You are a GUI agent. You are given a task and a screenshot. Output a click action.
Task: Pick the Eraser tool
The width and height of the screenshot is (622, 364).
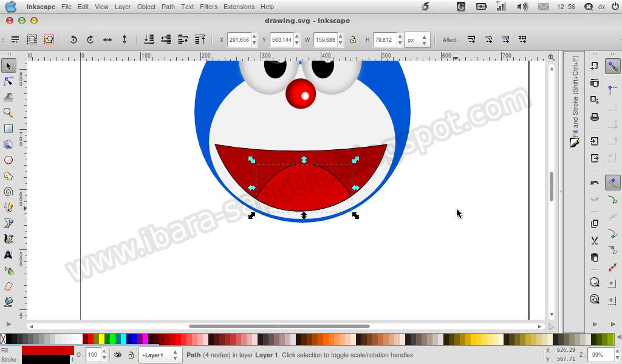click(9, 286)
